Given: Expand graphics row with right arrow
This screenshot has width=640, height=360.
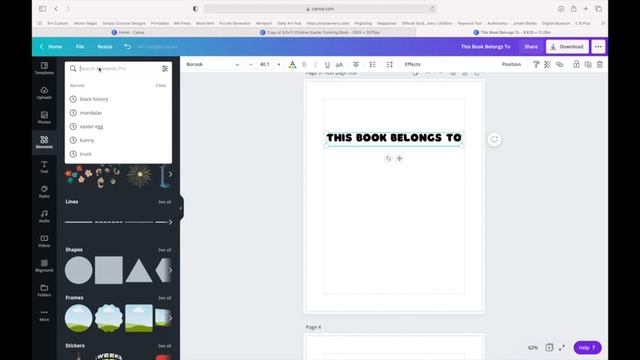Looking at the screenshot, I should click(170, 174).
